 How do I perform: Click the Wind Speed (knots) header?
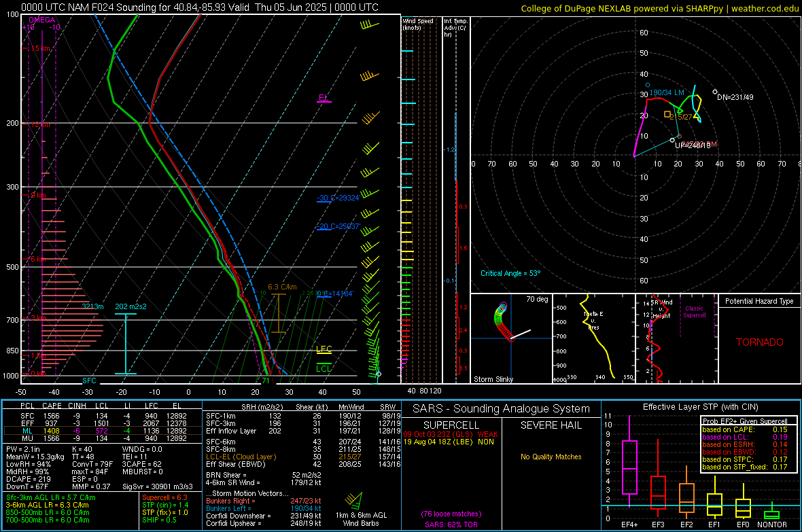click(417, 24)
